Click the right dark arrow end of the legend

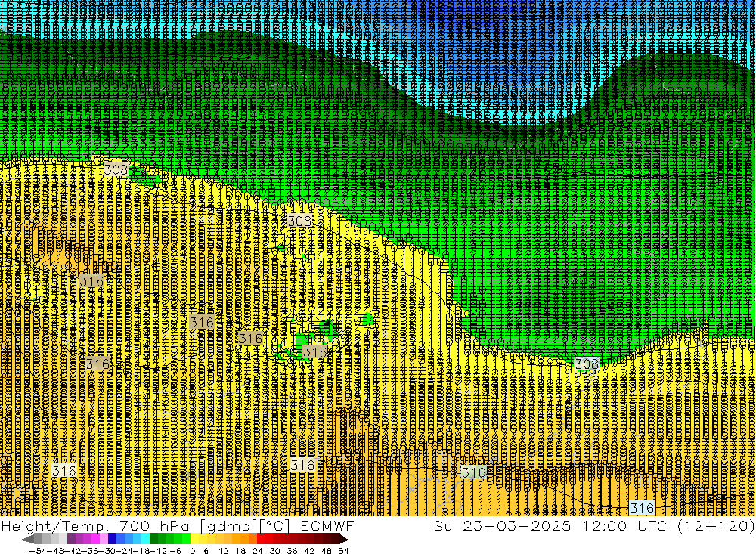[344, 538]
